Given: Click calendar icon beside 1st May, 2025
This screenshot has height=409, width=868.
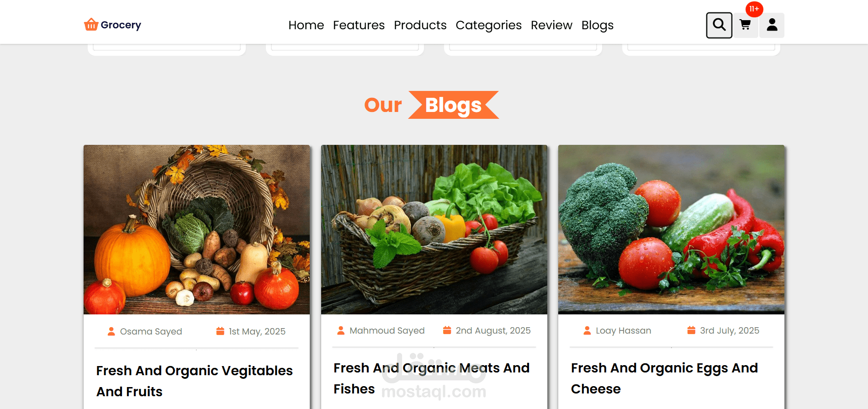Looking at the screenshot, I should (x=220, y=331).
